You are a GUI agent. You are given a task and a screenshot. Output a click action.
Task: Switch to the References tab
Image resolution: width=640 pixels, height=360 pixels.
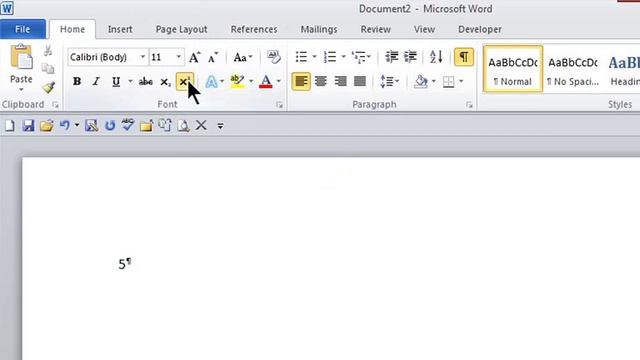254,29
